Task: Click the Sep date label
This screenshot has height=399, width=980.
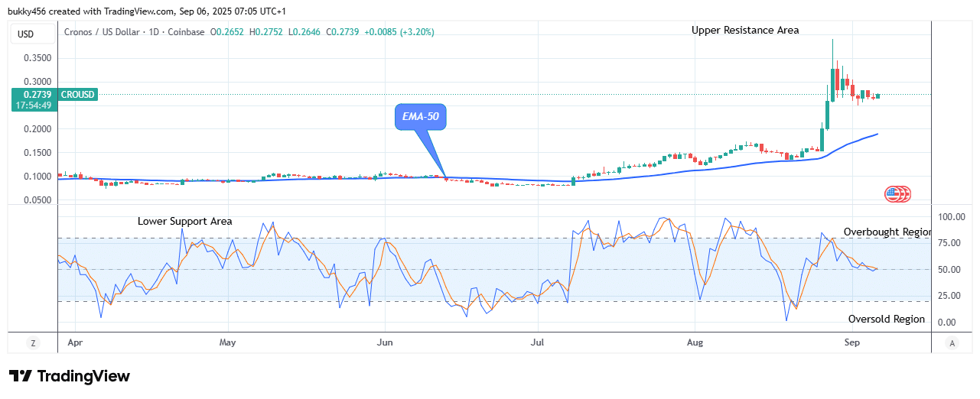Action: click(x=852, y=342)
